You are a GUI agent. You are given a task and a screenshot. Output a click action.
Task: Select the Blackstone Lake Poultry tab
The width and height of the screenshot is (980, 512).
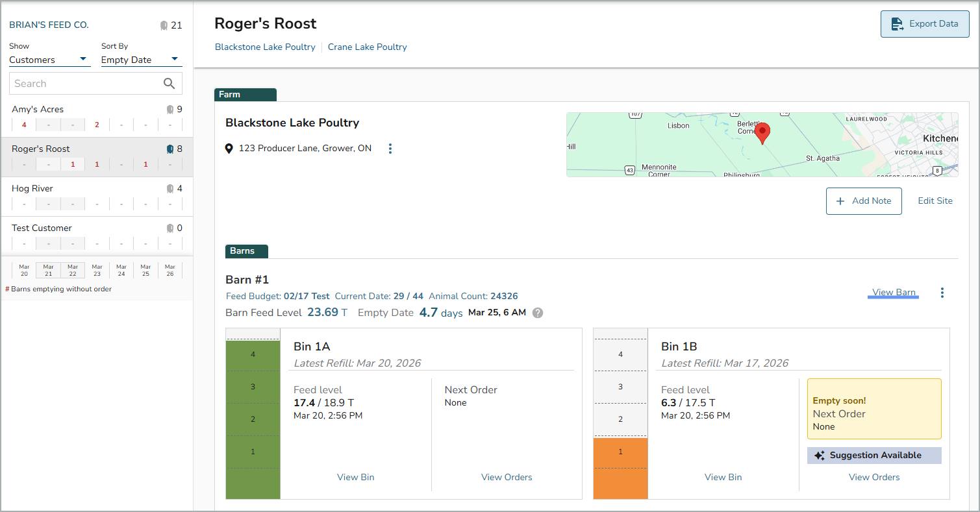click(265, 47)
